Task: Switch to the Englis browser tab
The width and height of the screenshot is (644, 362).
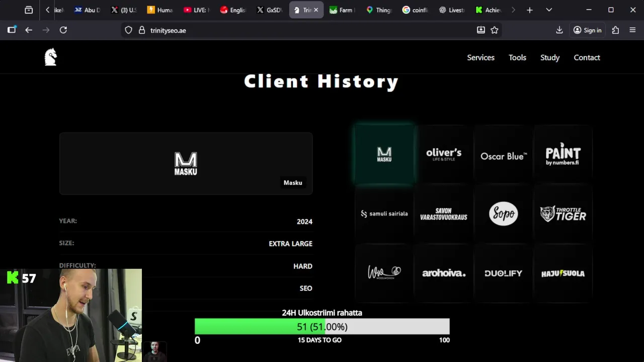Action: tap(233, 10)
